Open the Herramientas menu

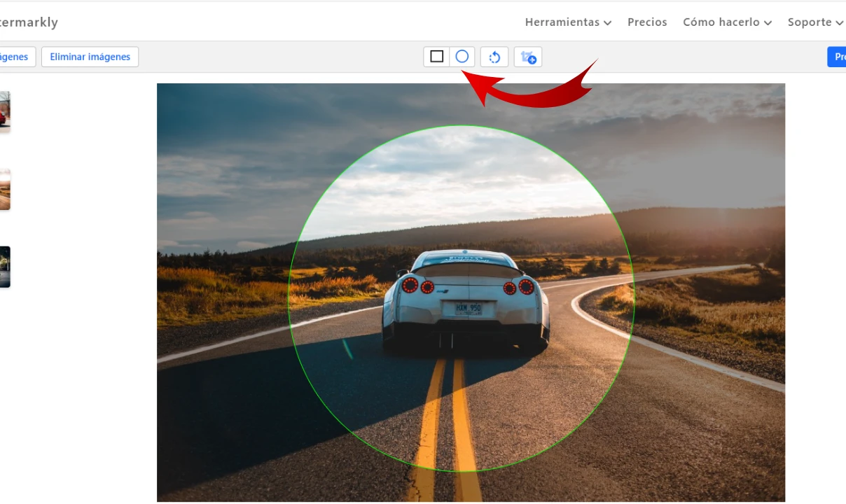coord(562,22)
